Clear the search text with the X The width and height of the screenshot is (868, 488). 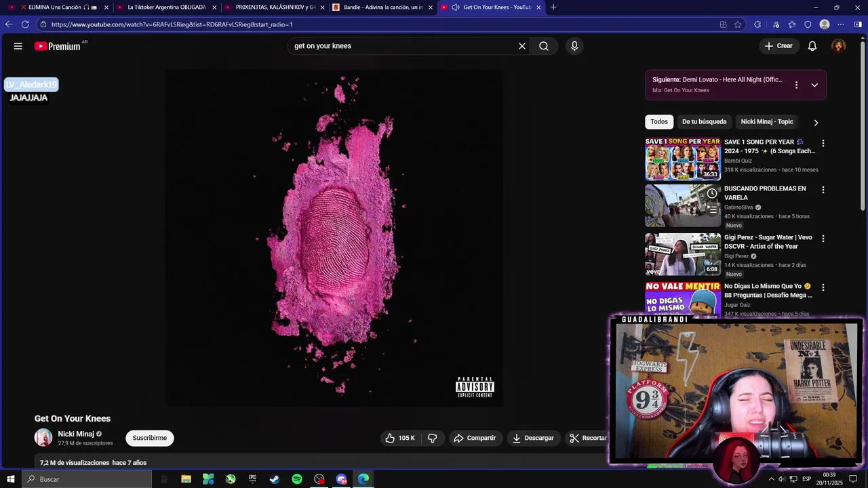coord(522,46)
